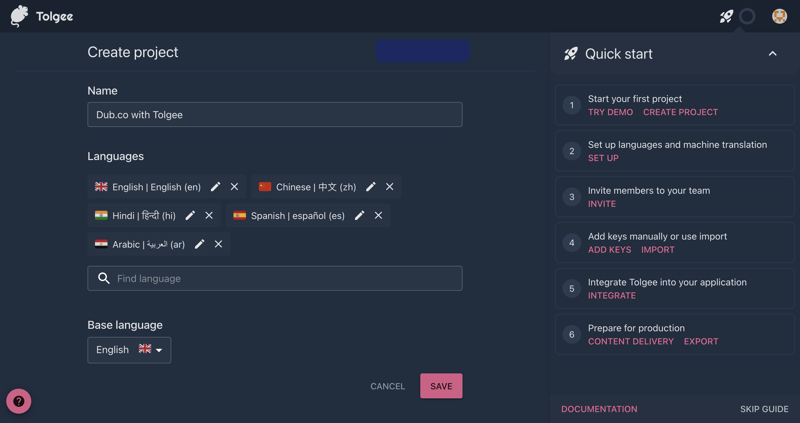The width and height of the screenshot is (800, 423).
Task: Remove the English language chip
Action: click(x=234, y=187)
